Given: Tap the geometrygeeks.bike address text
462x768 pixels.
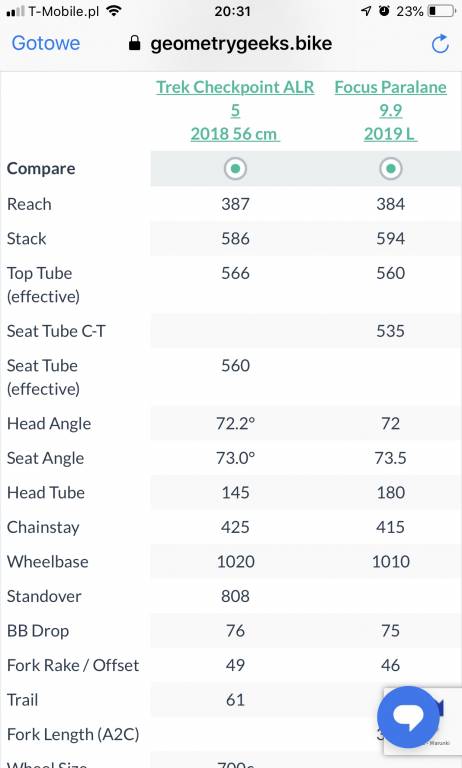Looking at the screenshot, I should pos(241,44).
